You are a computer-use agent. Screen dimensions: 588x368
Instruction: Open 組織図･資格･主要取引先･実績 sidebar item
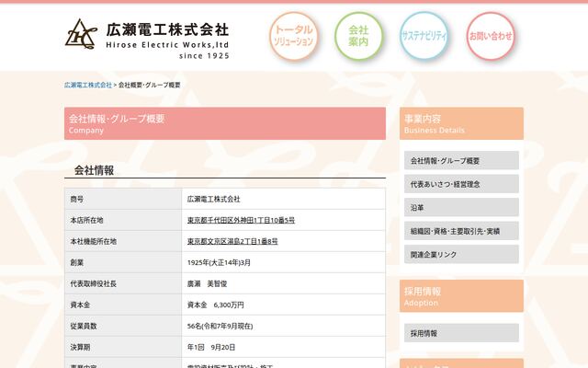pyautogui.click(x=461, y=231)
